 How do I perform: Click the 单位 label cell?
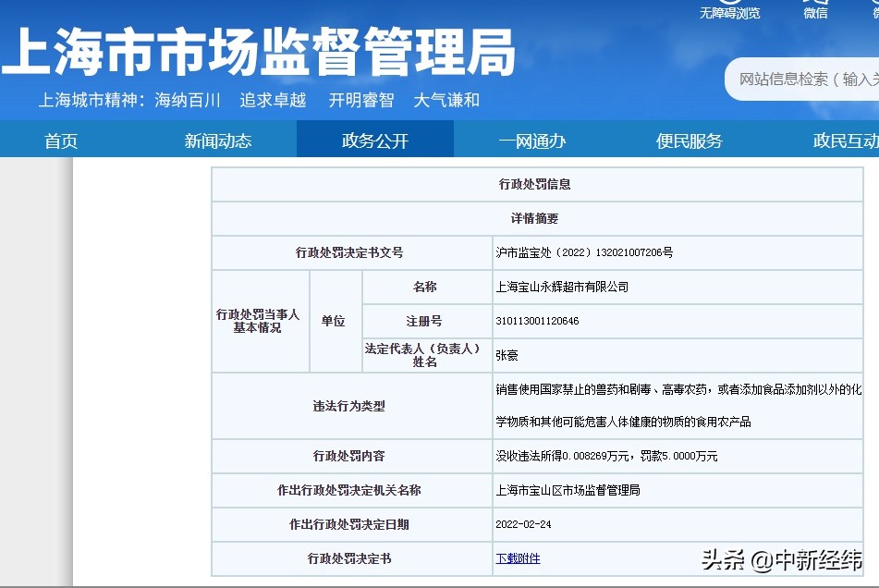point(336,321)
